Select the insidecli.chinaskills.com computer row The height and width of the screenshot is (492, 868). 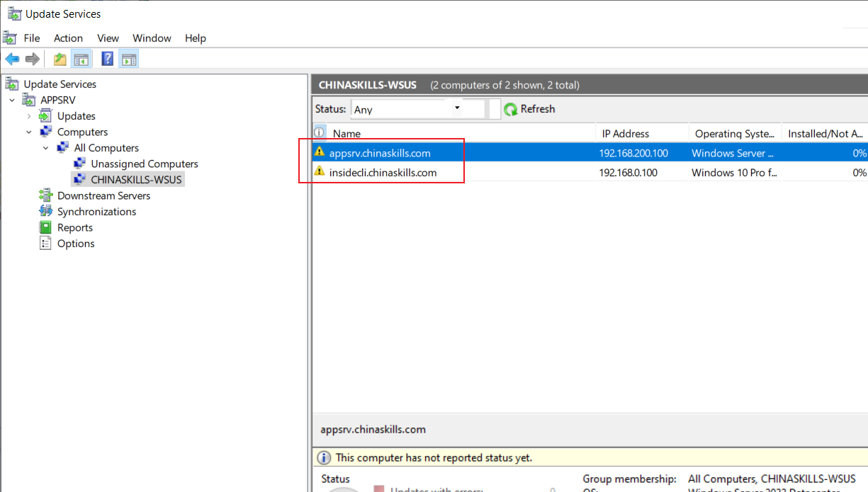point(590,172)
